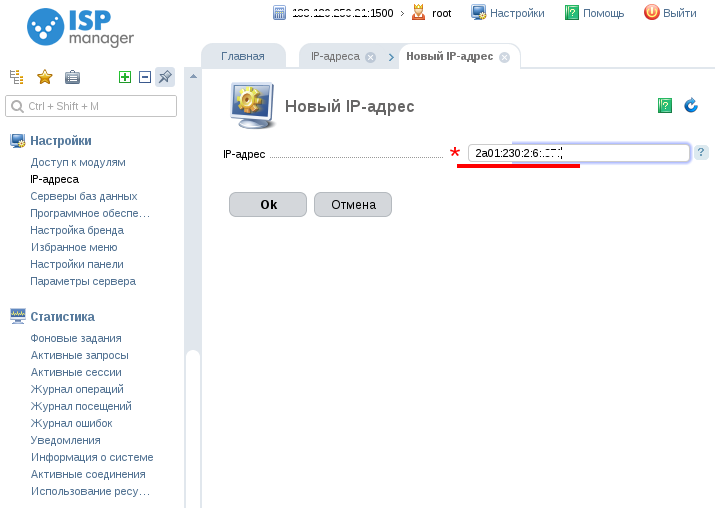Close the IP-адреса tab
Viewport: 715px width, 508px height.
click(x=371, y=57)
